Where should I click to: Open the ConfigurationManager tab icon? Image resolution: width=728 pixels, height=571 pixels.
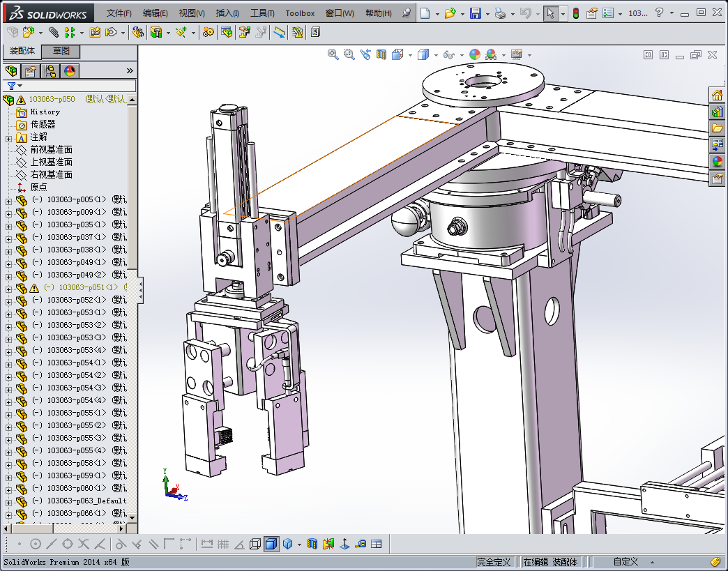(50, 70)
